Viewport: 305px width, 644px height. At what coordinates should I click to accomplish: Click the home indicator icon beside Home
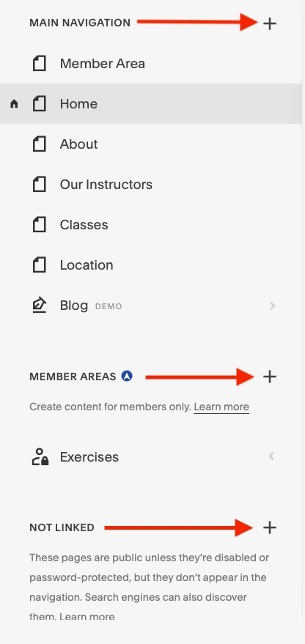[x=14, y=104]
